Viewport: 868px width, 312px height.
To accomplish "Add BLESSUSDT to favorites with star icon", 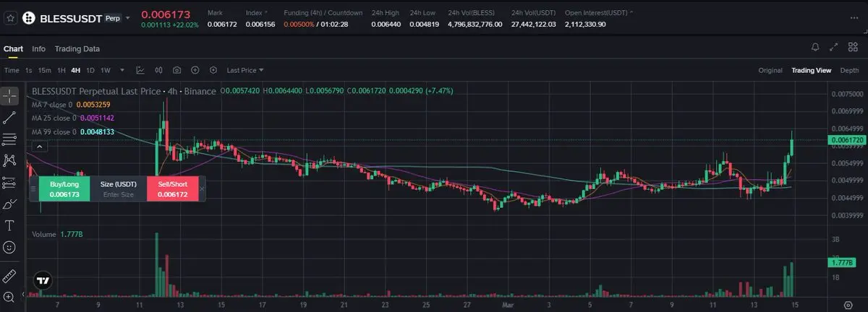I will pos(10,17).
